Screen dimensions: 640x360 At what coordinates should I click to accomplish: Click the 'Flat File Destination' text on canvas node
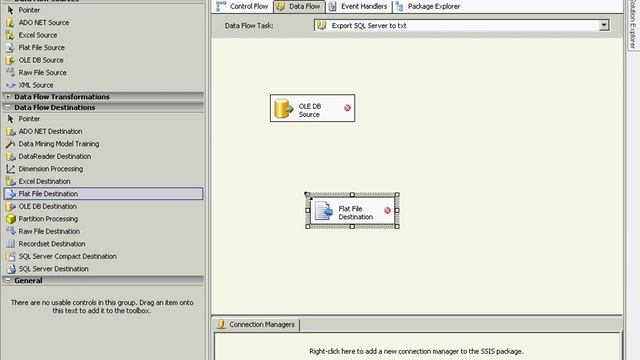coord(356,213)
